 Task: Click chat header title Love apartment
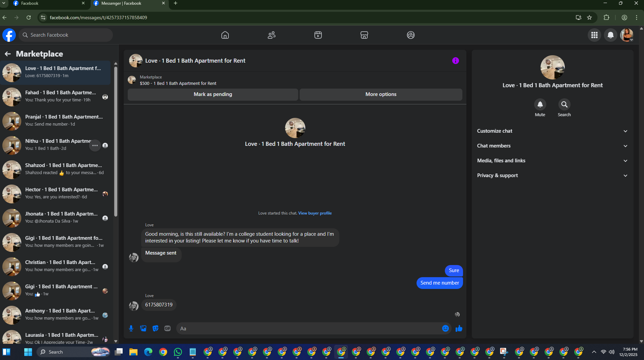click(x=195, y=61)
